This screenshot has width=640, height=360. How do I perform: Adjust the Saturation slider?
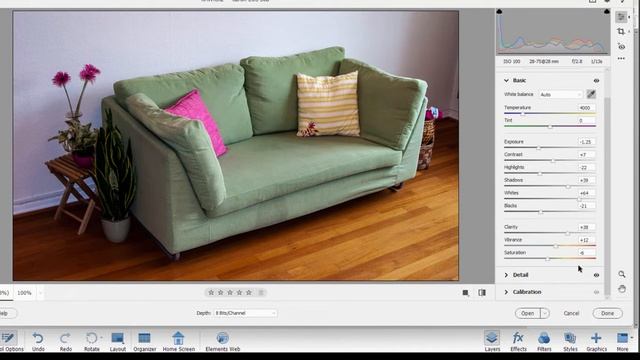547,258
